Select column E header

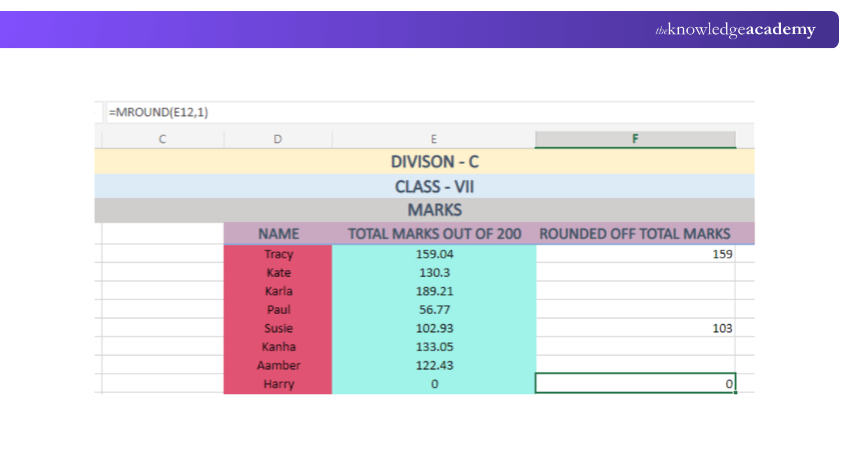(434, 139)
